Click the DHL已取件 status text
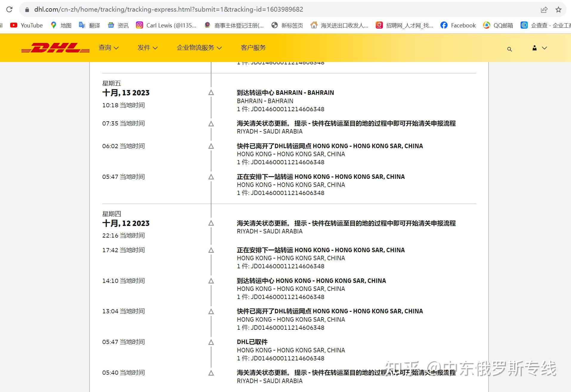The height and width of the screenshot is (392, 571). 252,342
